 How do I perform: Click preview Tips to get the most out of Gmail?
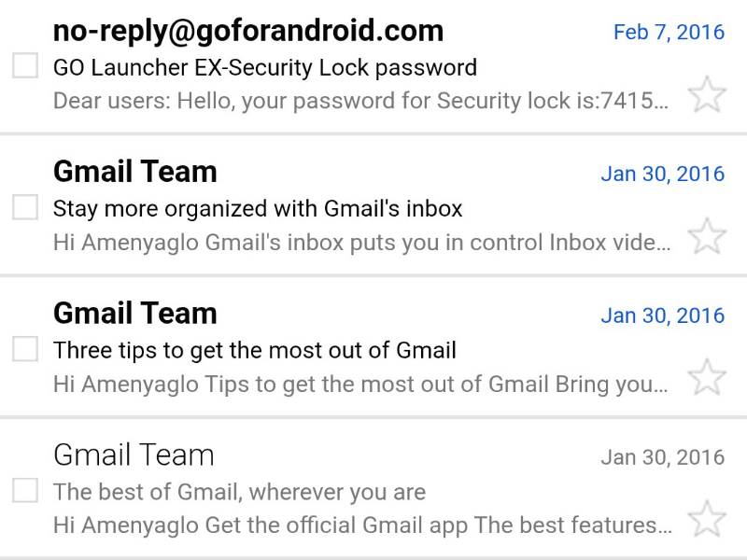360,385
